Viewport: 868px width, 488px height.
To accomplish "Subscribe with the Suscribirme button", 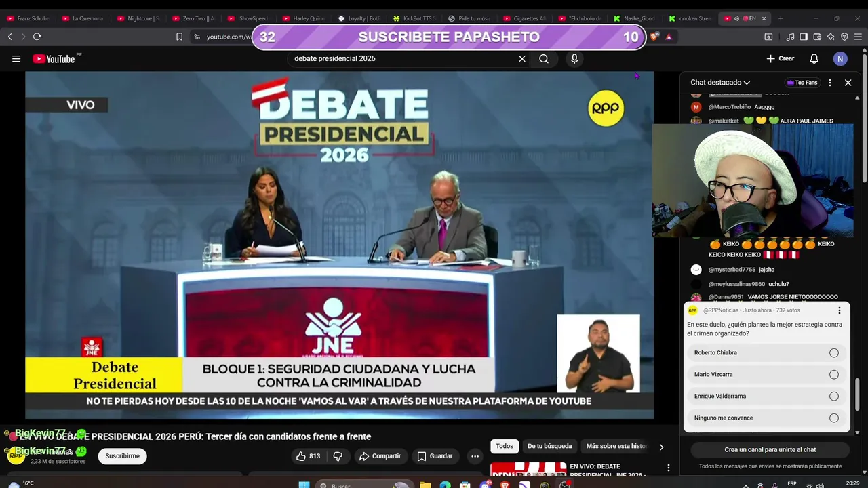I will tap(123, 456).
